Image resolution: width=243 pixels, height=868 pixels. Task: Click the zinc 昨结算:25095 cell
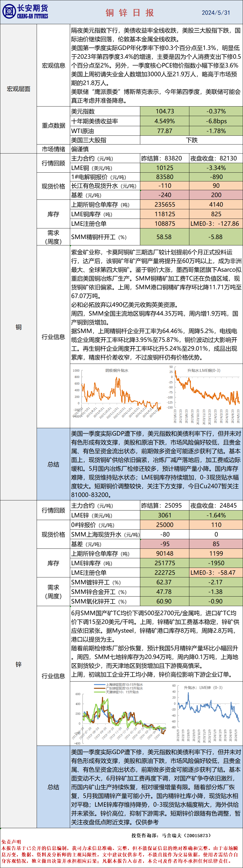[x=164, y=505]
